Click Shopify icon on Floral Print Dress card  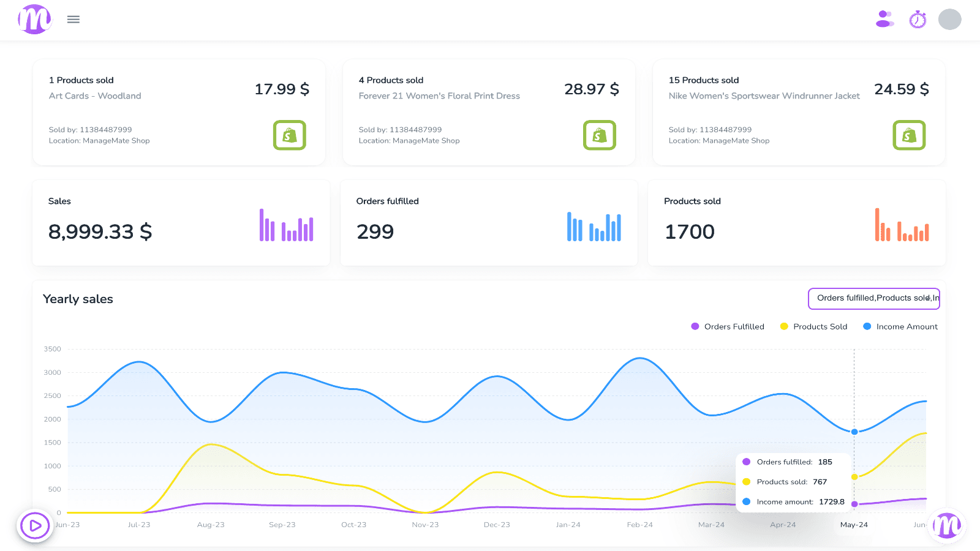point(599,135)
